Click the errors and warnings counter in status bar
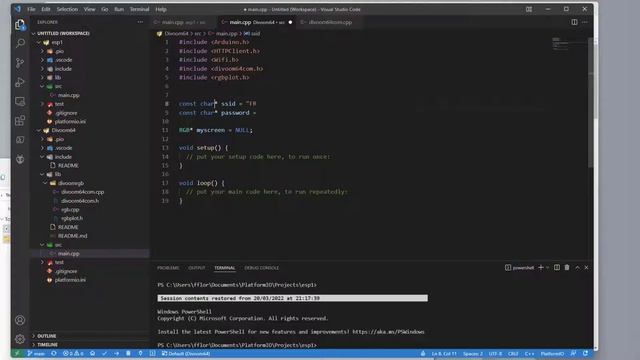This screenshot has width=640, height=360. (x=73, y=353)
